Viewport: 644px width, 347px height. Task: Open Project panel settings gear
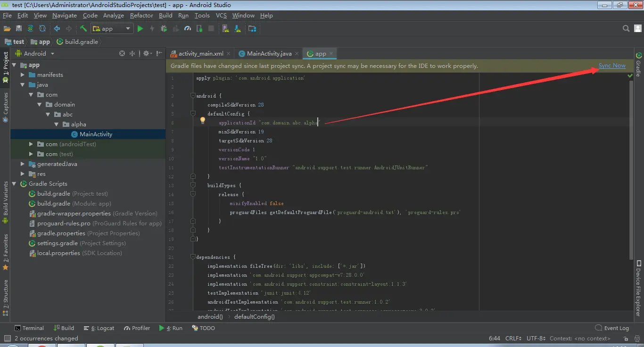[147, 54]
